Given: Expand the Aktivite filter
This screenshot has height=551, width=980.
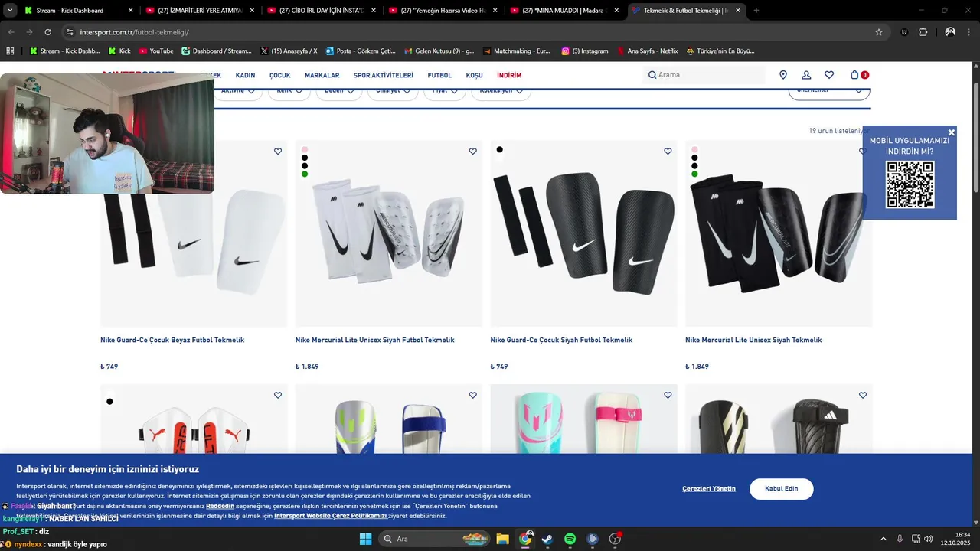Looking at the screenshot, I should [238, 91].
